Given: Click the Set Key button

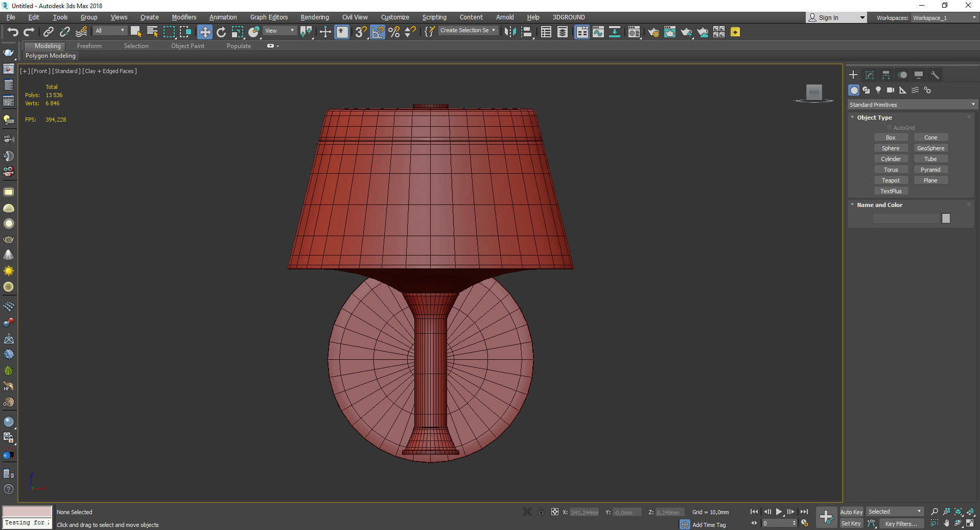Looking at the screenshot, I should tap(851, 523).
